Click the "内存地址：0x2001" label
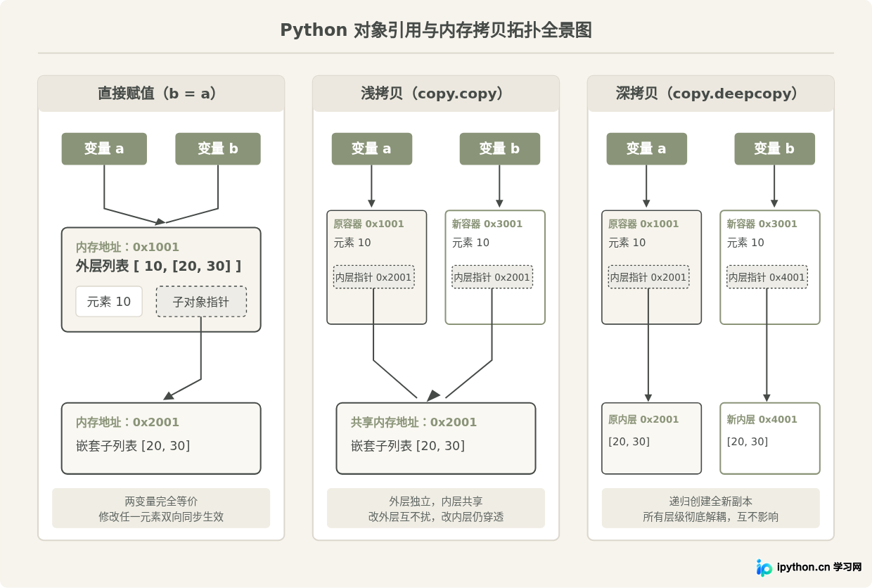This screenshot has width=872, height=588. pyautogui.click(x=127, y=423)
